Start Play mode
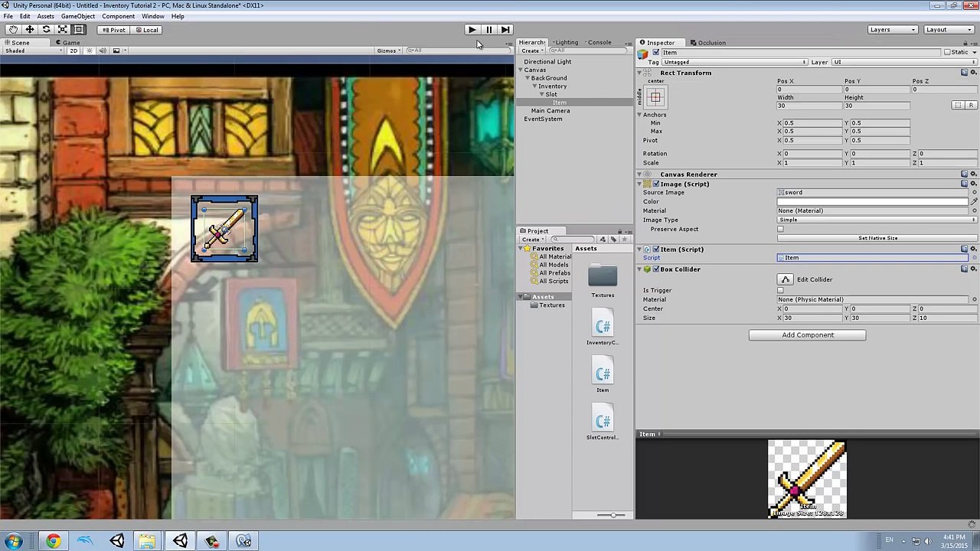Screen dimensions: 980x551 [x=472, y=29]
